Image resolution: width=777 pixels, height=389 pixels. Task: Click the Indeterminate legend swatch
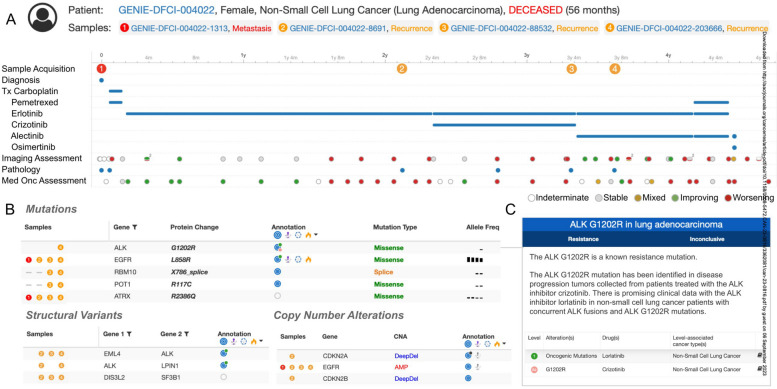tap(532, 198)
